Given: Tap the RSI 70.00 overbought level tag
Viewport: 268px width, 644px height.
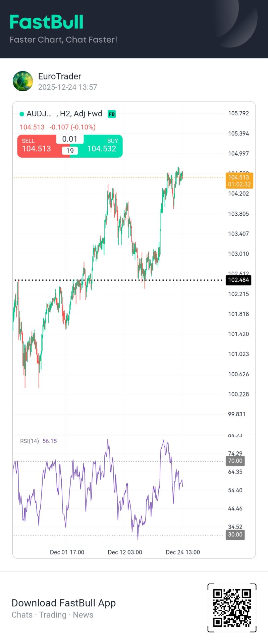Looking at the screenshot, I should pyautogui.click(x=235, y=461).
